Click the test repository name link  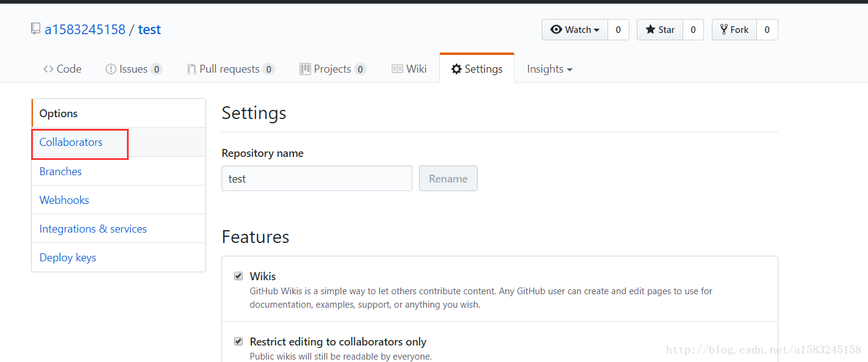pos(149,29)
